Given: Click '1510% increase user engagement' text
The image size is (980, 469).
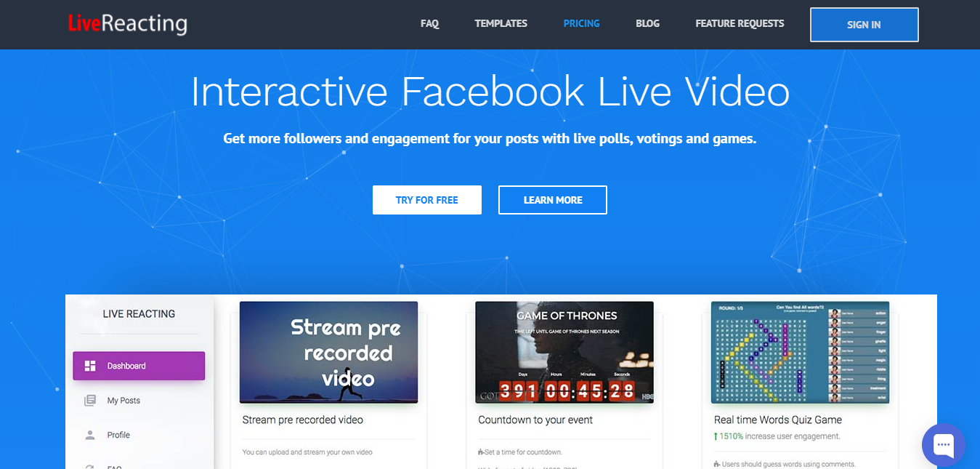Looking at the screenshot, I should click(777, 436).
